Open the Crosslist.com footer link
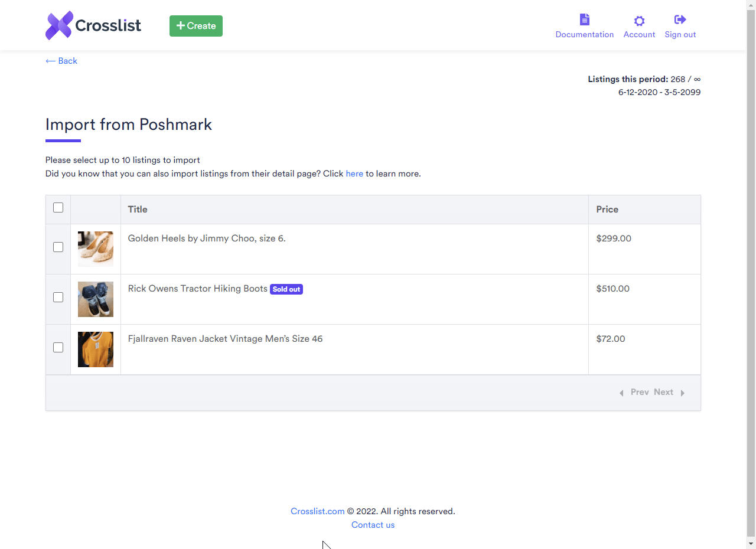This screenshot has width=756, height=549. point(318,511)
